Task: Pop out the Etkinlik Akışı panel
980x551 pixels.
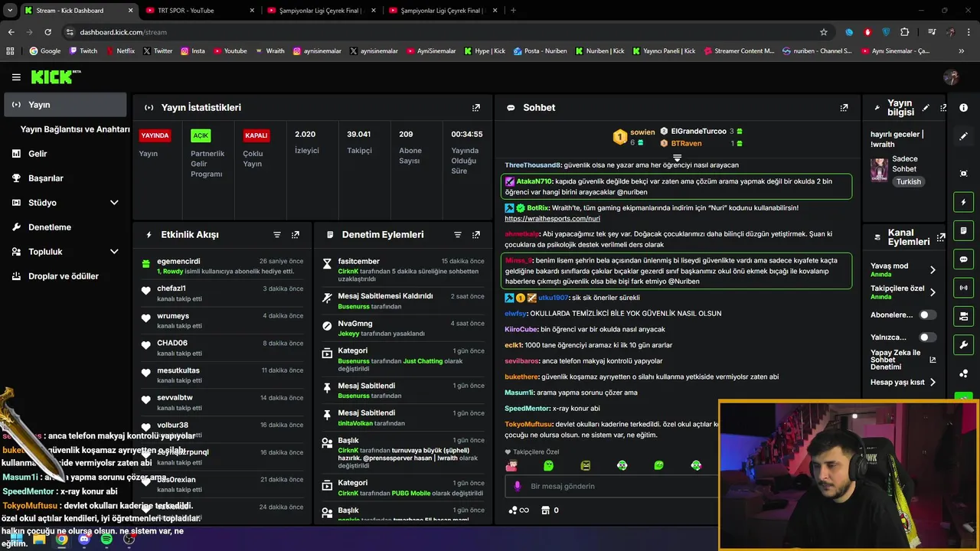Action: (296, 235)
